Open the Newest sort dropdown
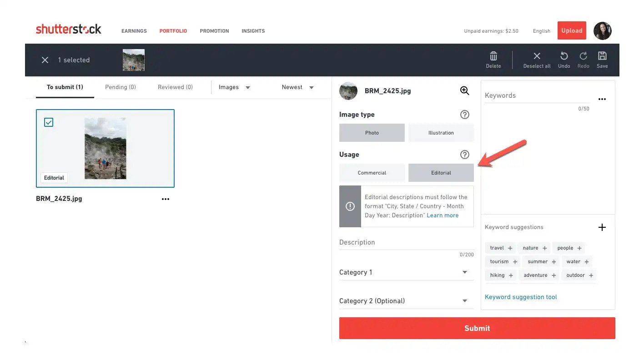The height and width of the screenshot is (360, 644). [x=298, y=87]
